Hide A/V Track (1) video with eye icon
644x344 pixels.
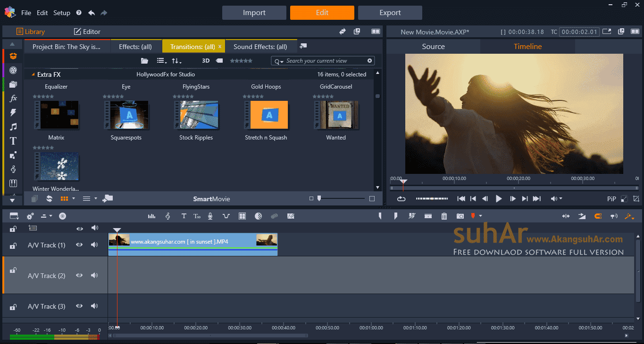click(79, 245)
